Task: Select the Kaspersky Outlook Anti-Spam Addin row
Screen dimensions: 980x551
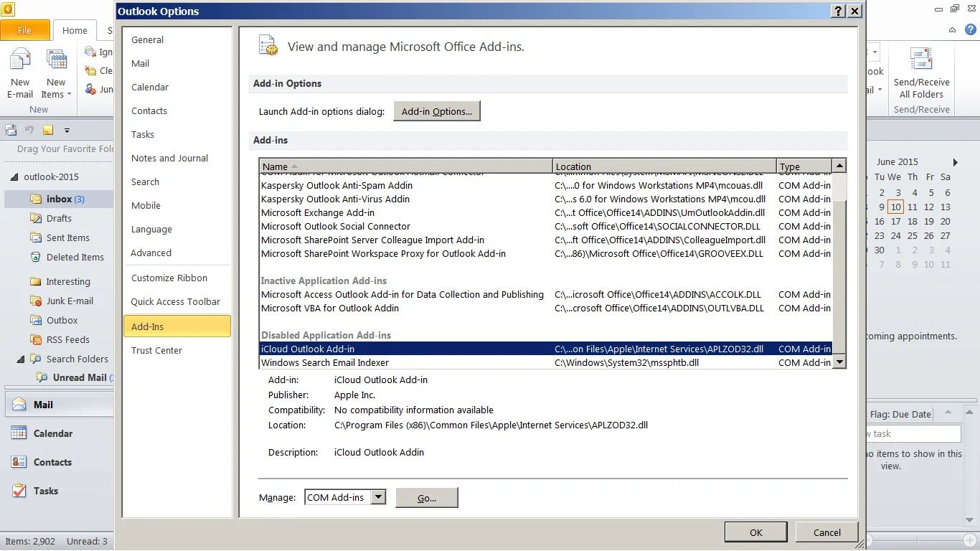Action: tap(546, 185)
